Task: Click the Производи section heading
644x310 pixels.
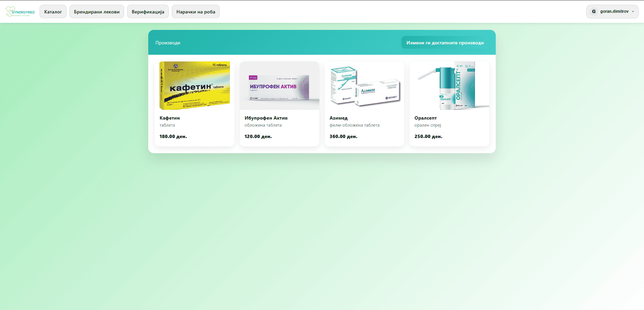Action: tap(168, 43)
